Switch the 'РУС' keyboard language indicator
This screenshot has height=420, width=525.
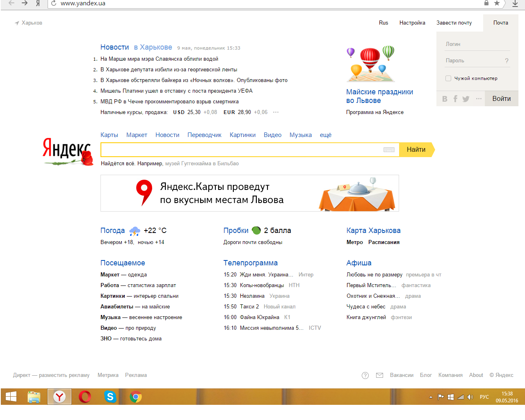484,397
